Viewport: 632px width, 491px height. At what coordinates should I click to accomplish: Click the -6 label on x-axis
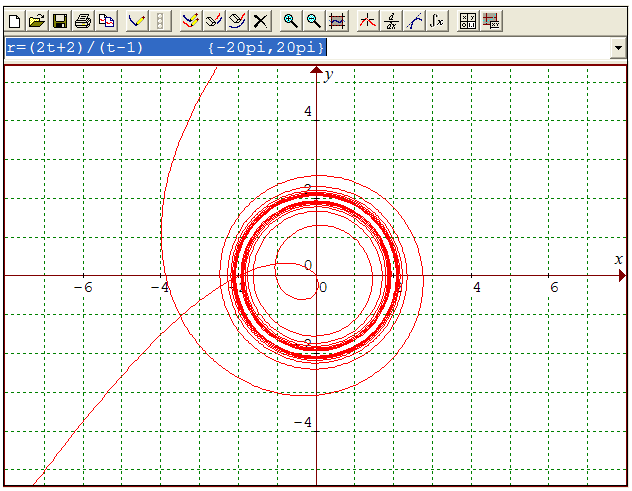pyautogui.click(x=83, y=287)
